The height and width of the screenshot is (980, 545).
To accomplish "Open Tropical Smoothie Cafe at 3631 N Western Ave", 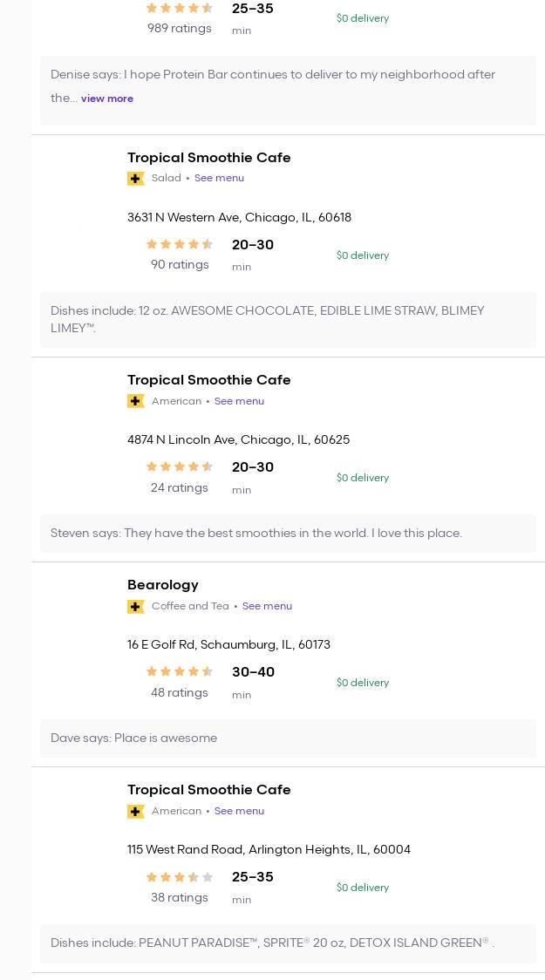I will (209, 158).
